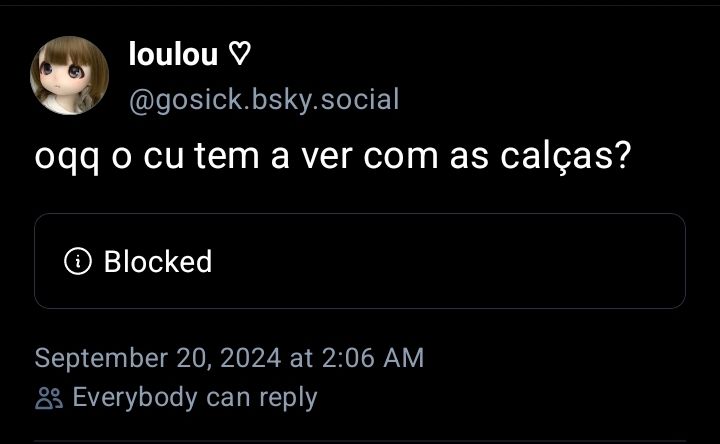Click the two-people reply-settings icon
Viewport: 720px width, 444px height.
coord(49,398)
